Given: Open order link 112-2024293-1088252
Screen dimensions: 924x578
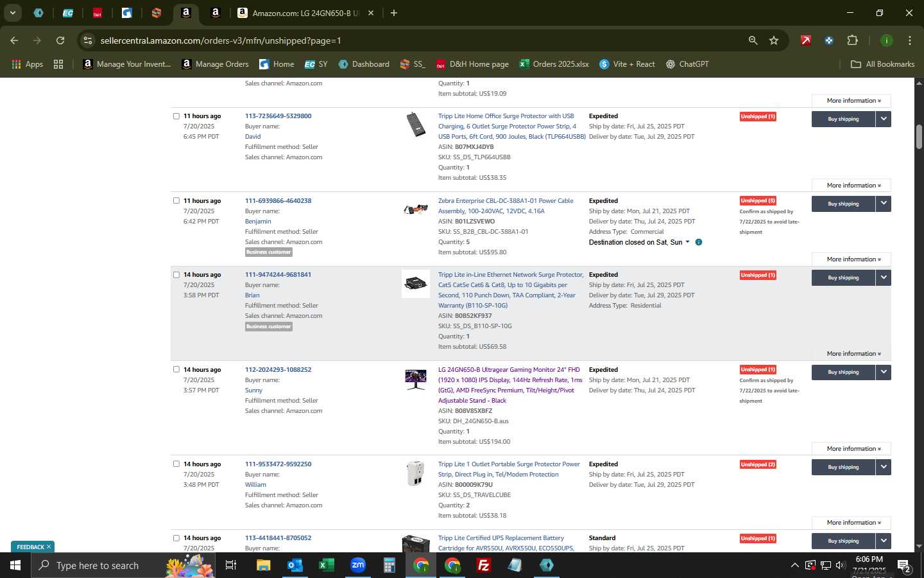Looking at the screenshot, I should [278, 369].
